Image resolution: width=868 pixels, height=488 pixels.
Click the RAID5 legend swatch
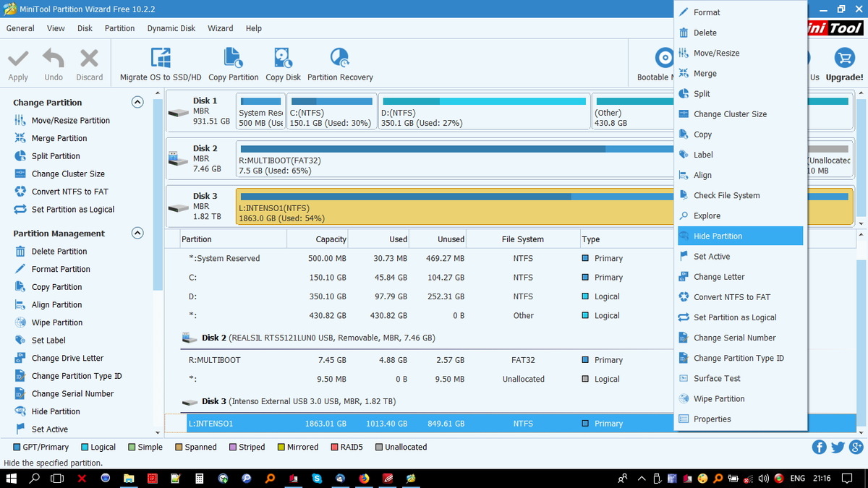pos(335,448)
